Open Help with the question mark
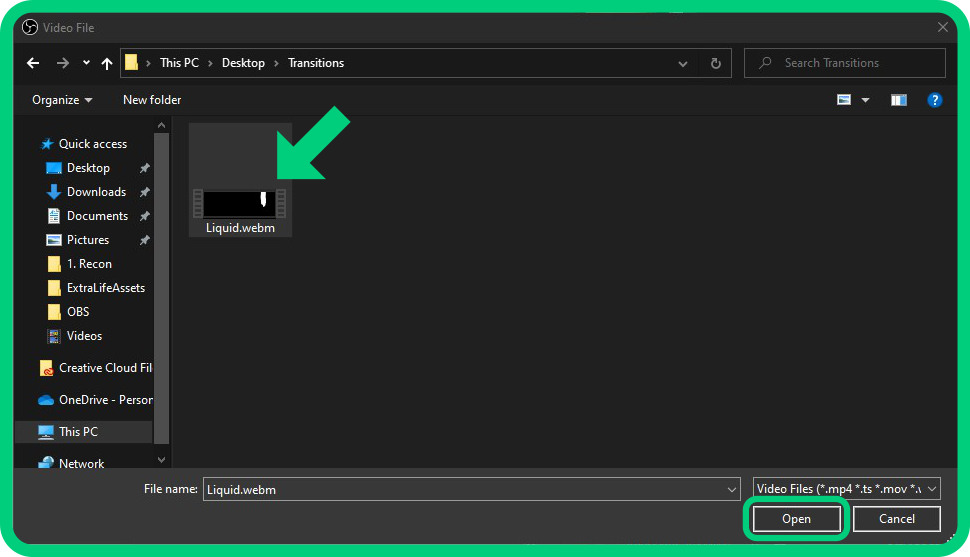The width and height of the screenshot is (970, 557). click(x=935, y=100)
